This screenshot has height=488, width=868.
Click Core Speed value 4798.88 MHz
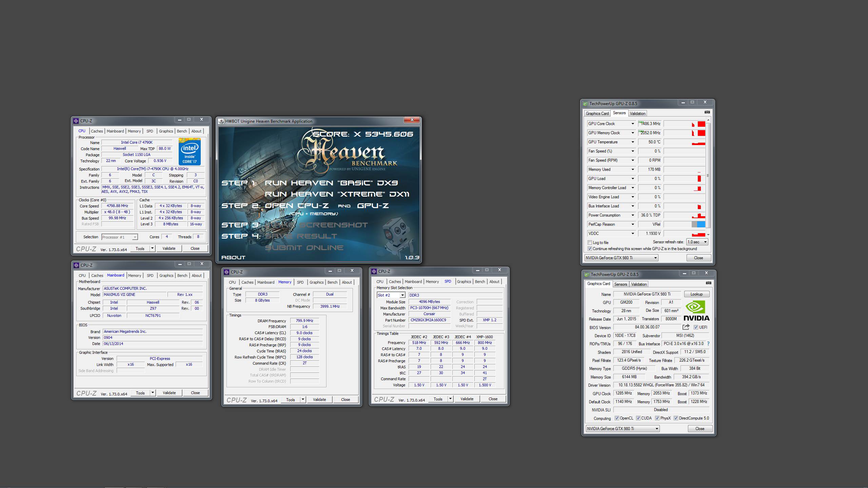(x=117, y=206)
